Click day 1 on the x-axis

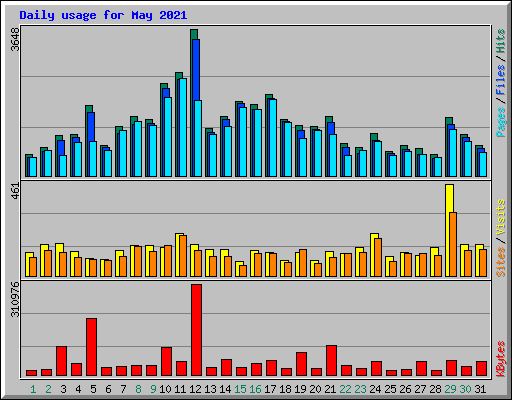pyautogui.click(x=33, y=389)
